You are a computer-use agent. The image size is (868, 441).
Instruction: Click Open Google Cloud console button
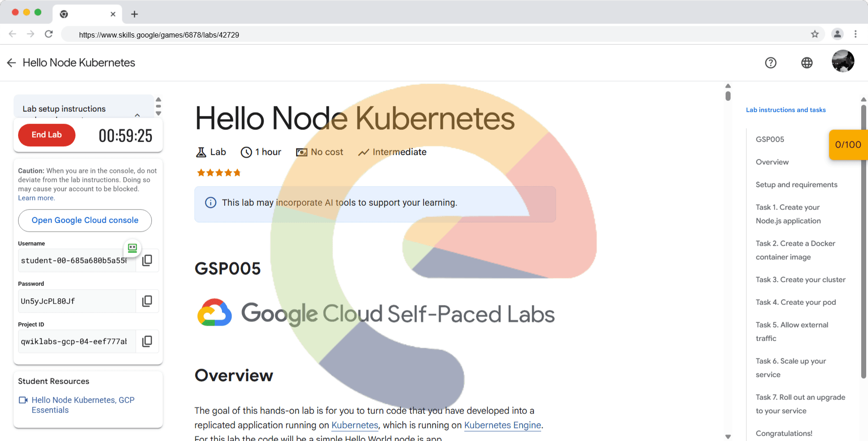click(x=85, y=220)
